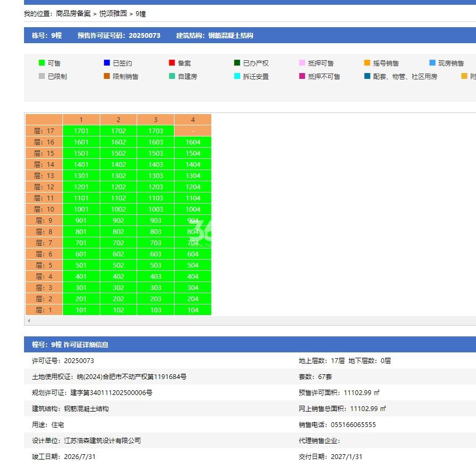Open the 悦颂雅园 breadcrumb link
The width and height of the screenshot is (476, 467).
113,14
